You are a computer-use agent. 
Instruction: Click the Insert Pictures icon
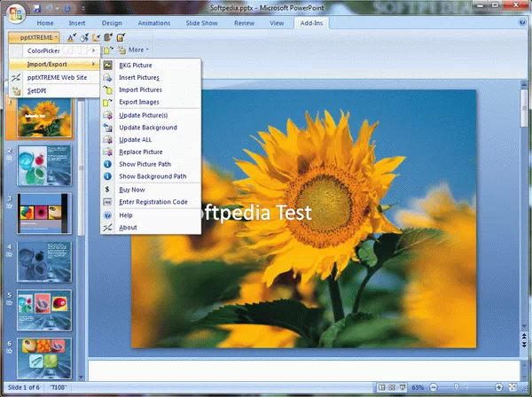click(x=107, y=78)
